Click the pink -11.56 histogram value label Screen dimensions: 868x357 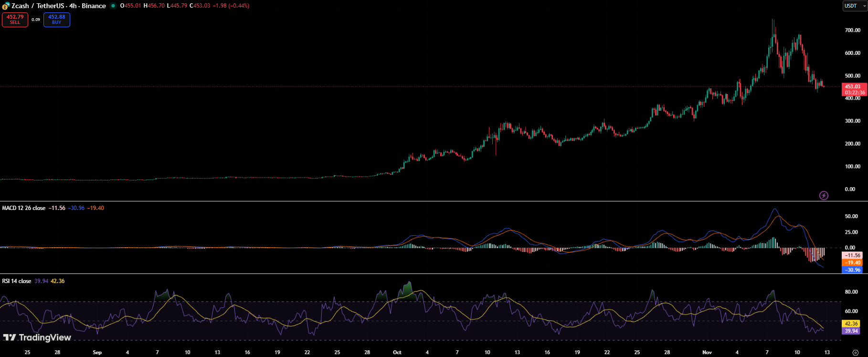coord(852,255)
